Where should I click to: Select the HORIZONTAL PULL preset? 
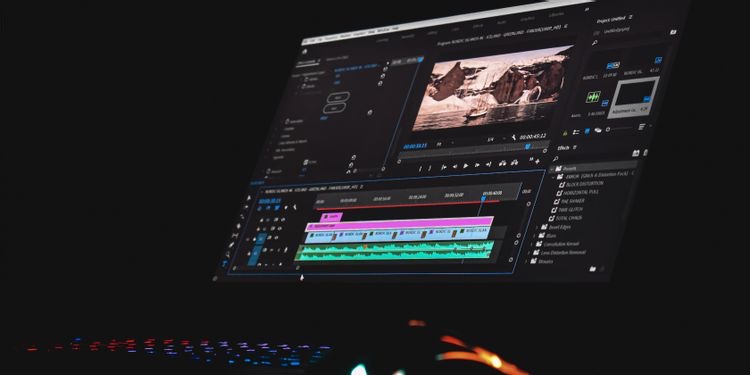(x=577, y=193)
